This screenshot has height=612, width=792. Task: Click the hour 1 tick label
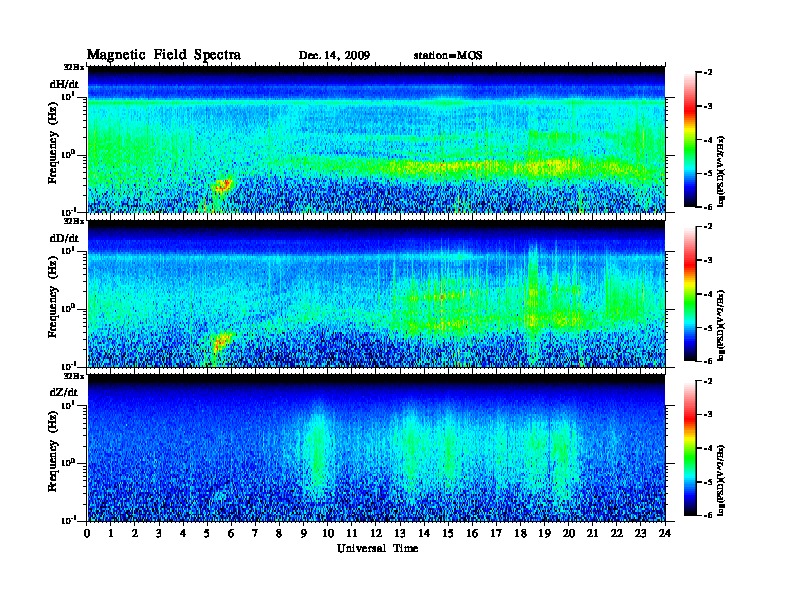(111, 533)
